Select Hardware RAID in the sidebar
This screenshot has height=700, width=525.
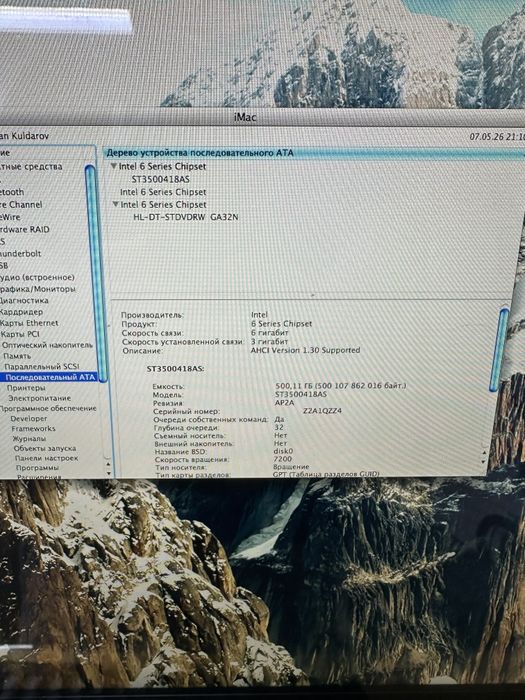25,229
